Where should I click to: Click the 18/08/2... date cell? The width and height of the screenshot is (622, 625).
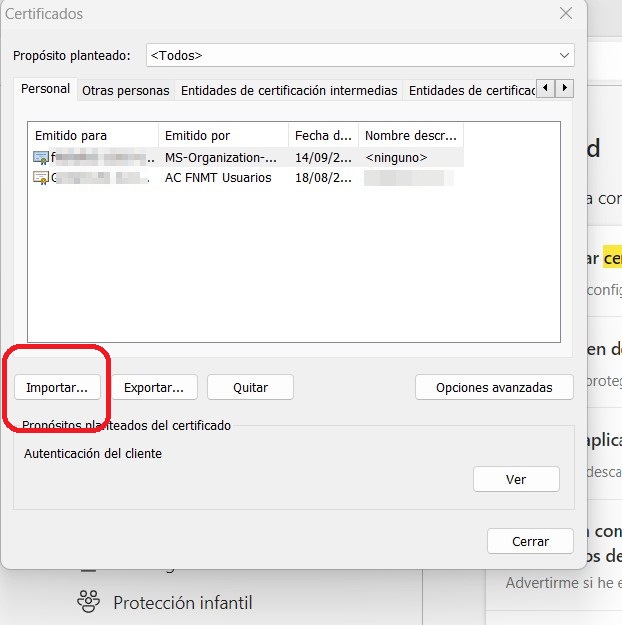coord(323,178)
